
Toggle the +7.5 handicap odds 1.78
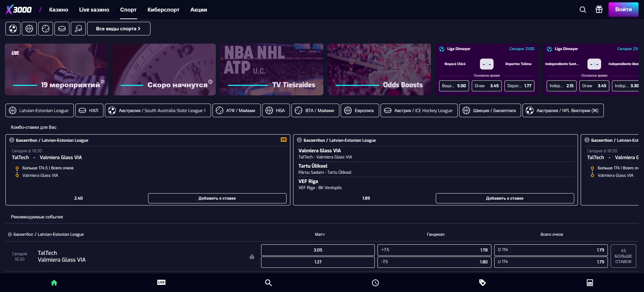434,250
